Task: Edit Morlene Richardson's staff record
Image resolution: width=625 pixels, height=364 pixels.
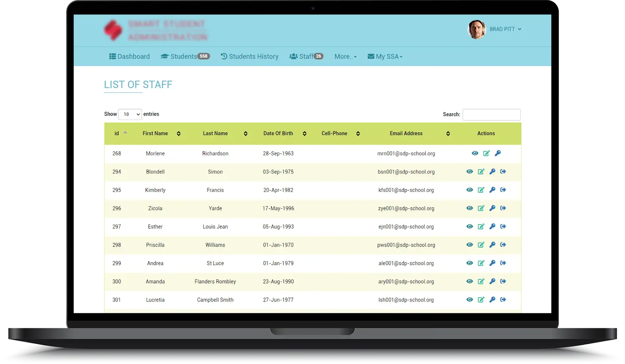Action: [x=486, y=153]
